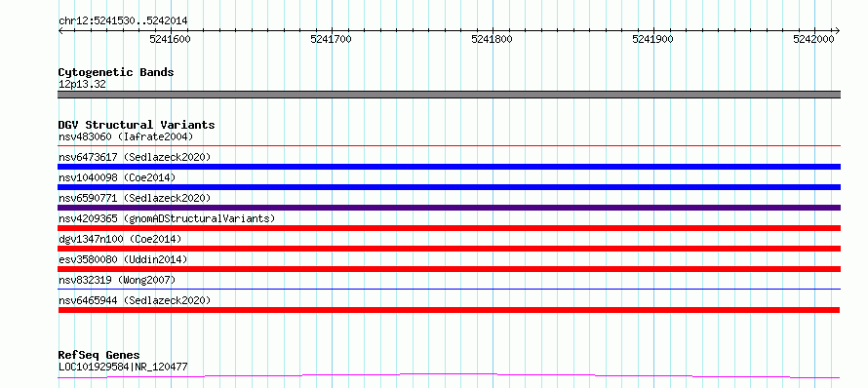
Task: Click ruler position 5241900
Action: pos(653,39)
